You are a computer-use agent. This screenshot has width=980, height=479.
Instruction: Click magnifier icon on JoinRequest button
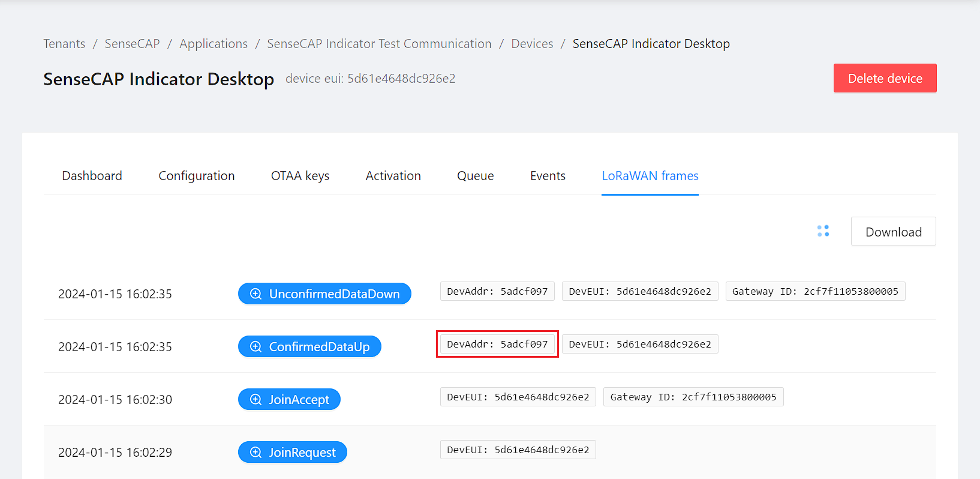[x=255, y=453]
